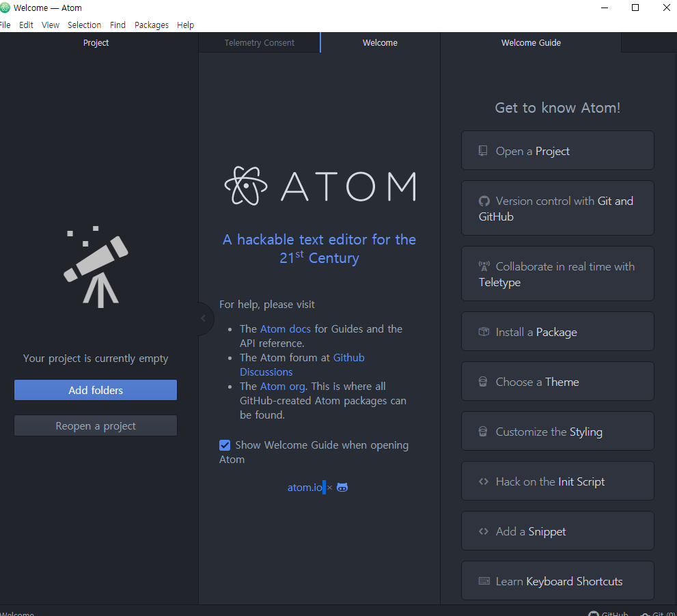
Task: Open the Edit menu
Action: click(26, 25)
